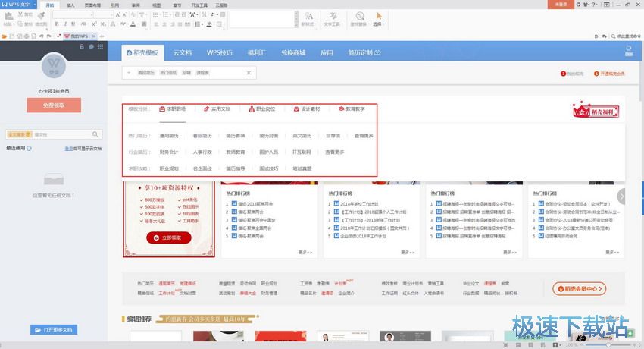The image size is (644, 349).
Task: Click the text highlight color icon
Action: [123, 24]
